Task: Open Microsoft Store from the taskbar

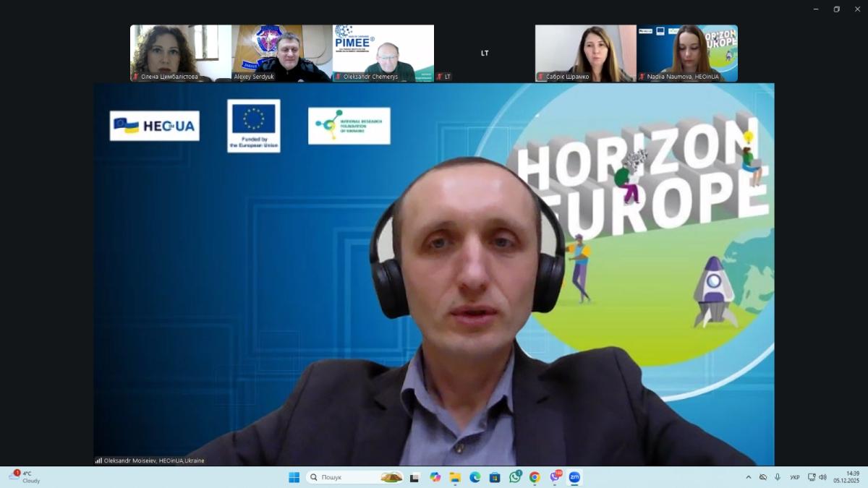Action: [495, 477]
